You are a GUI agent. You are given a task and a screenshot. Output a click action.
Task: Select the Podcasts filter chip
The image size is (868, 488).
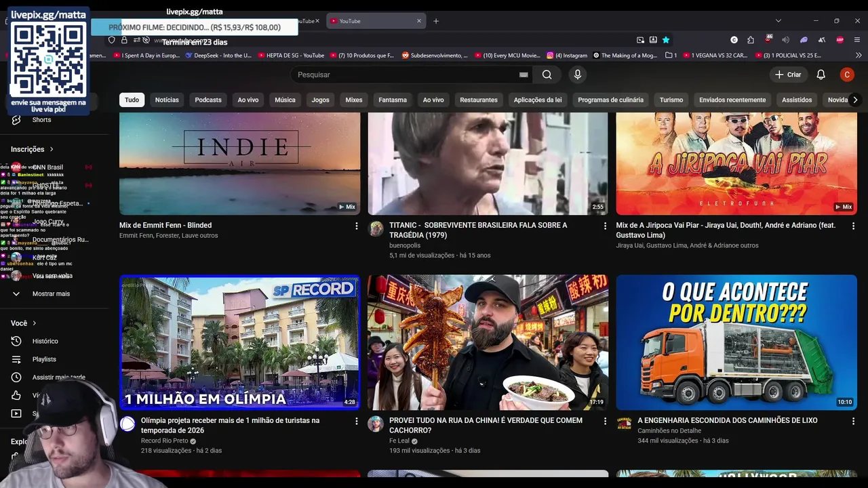point(208,100)
